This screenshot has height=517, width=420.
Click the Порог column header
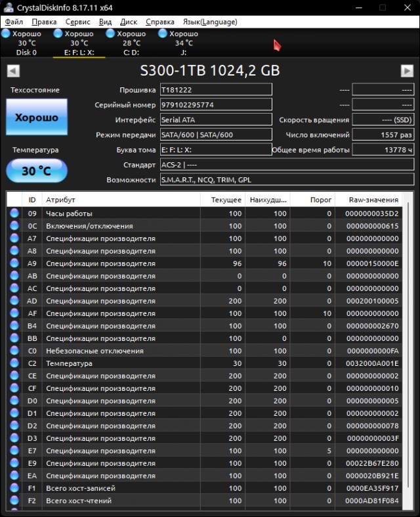point(312,200)
